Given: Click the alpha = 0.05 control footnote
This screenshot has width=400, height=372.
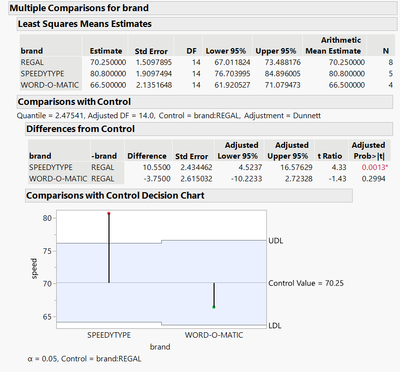Looking at the screenshot, I should tap(84, 359).
